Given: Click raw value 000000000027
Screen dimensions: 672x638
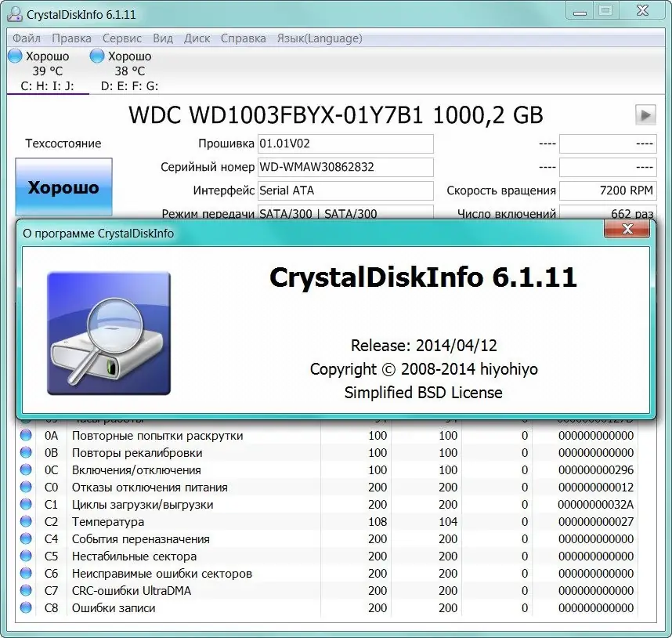Looking at the screenshot, I should coord(596,522).
